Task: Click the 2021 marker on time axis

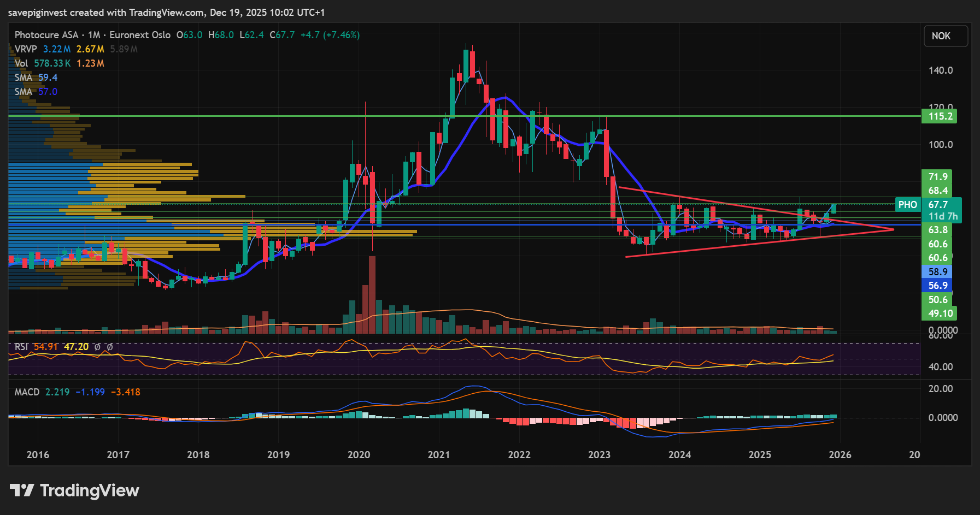Action: coord(438,454)
